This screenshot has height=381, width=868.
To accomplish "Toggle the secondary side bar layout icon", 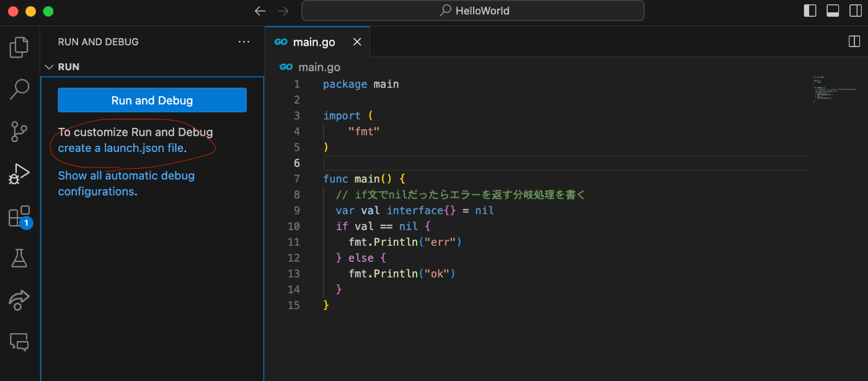I will (x=856, y=11).
